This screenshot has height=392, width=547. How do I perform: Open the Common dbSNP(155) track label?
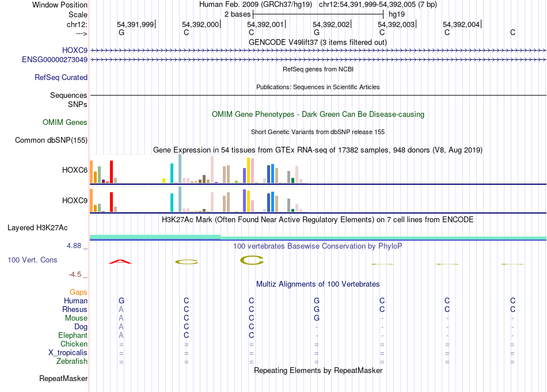click(51, 140)
